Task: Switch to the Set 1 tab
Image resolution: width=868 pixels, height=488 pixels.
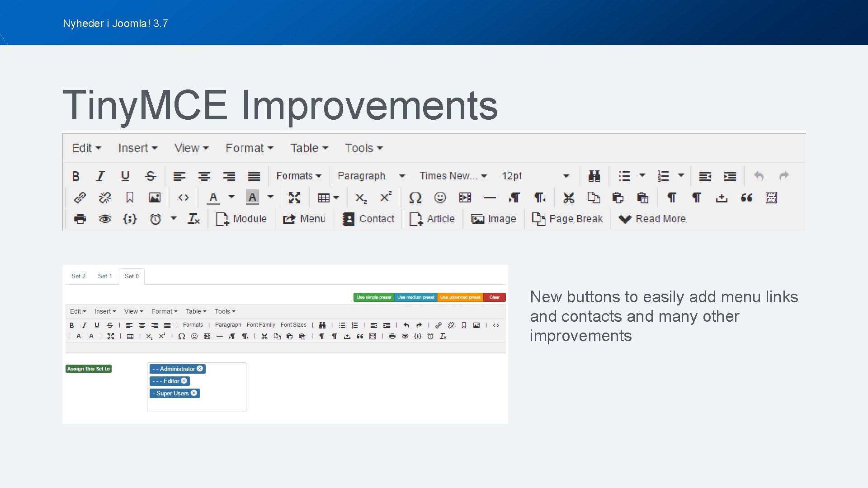Action: (x=105, y=277)
